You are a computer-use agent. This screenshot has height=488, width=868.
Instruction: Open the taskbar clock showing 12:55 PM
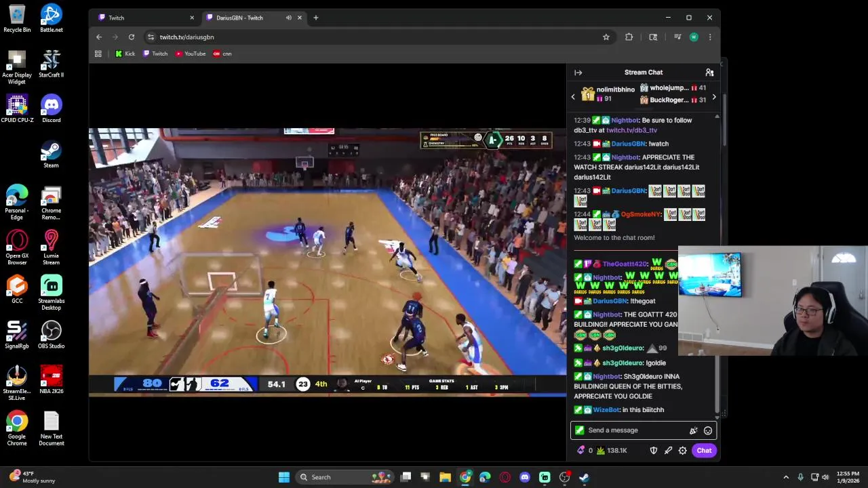click(848, 477)
